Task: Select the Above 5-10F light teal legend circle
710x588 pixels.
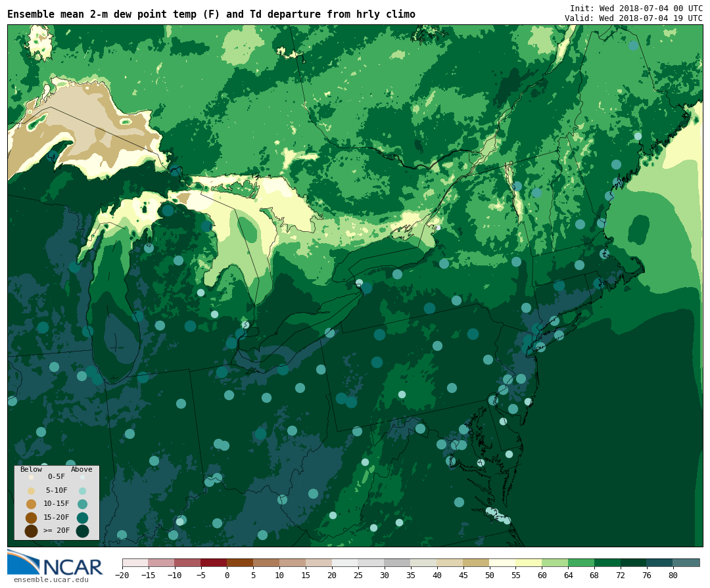Action: 82,491
